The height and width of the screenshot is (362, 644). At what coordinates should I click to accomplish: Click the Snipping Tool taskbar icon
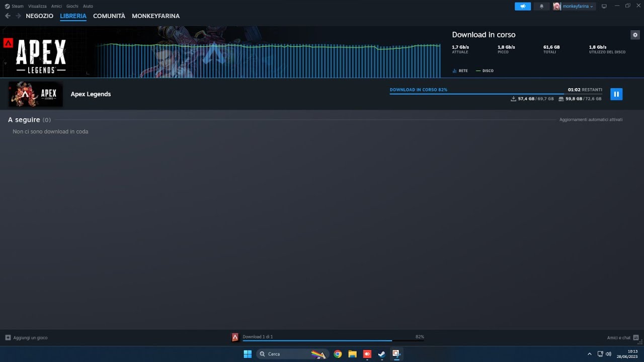[x=396, y=354]
